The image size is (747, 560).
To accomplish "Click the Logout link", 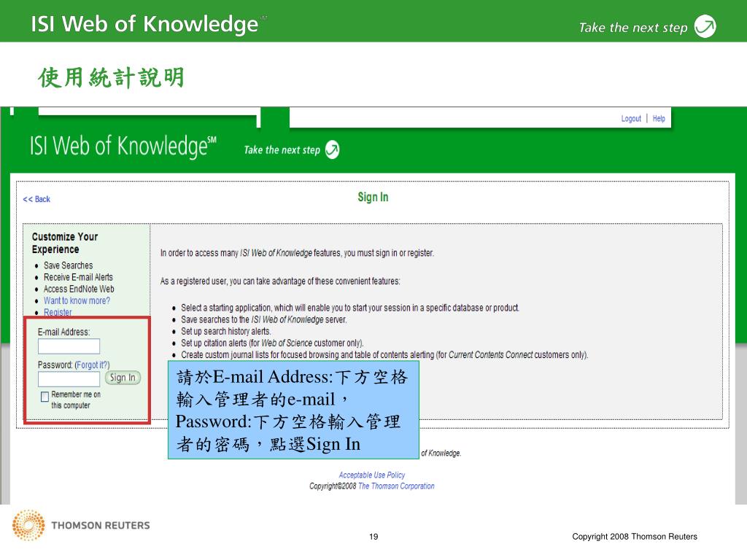I will point(631,119).
